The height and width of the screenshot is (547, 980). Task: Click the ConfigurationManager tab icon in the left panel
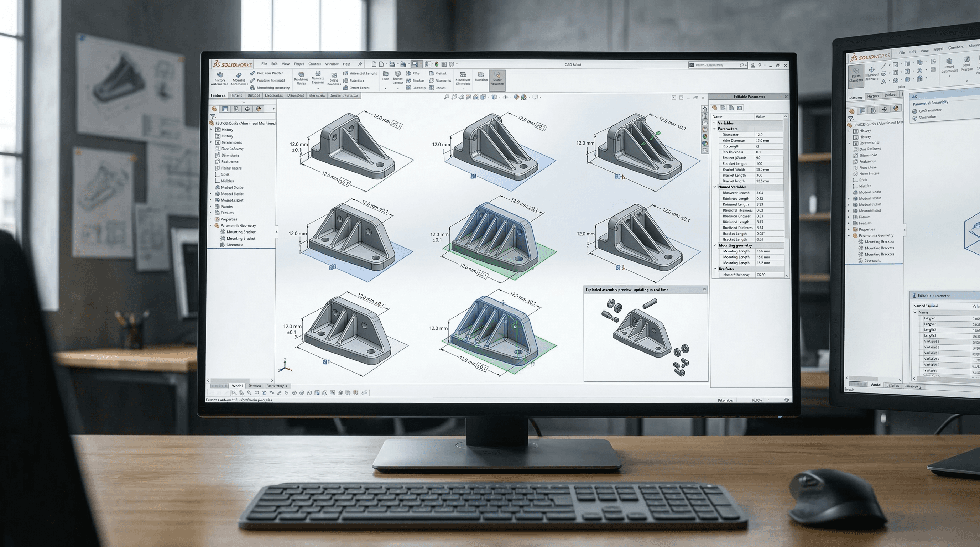[x=236, y=109]
